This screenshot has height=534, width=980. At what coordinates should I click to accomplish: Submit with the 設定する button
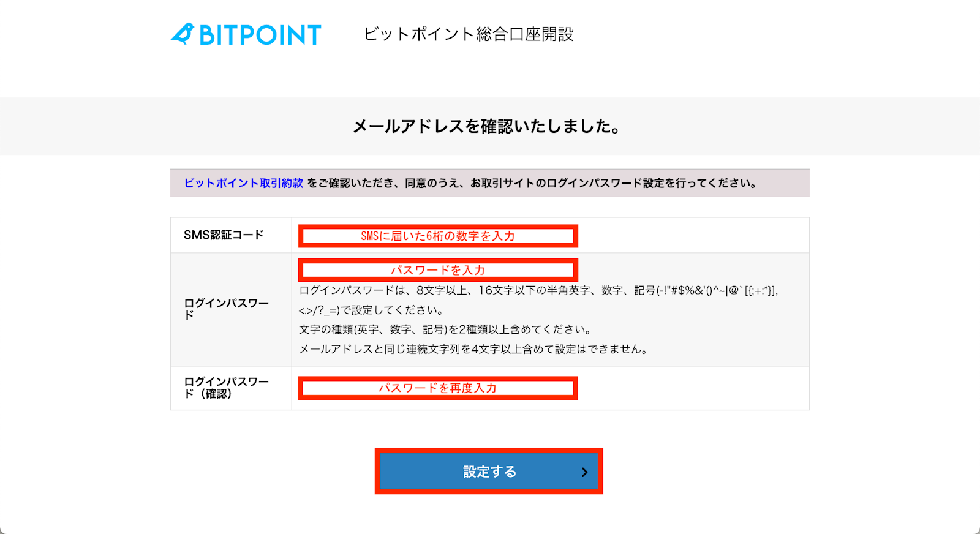(489, 472)
